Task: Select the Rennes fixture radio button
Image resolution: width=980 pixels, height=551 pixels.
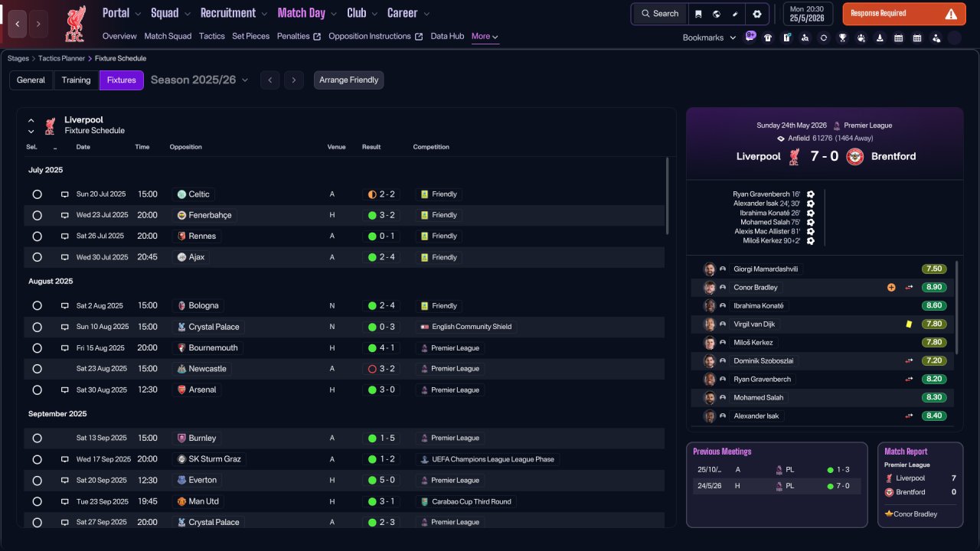Action: 37,236
